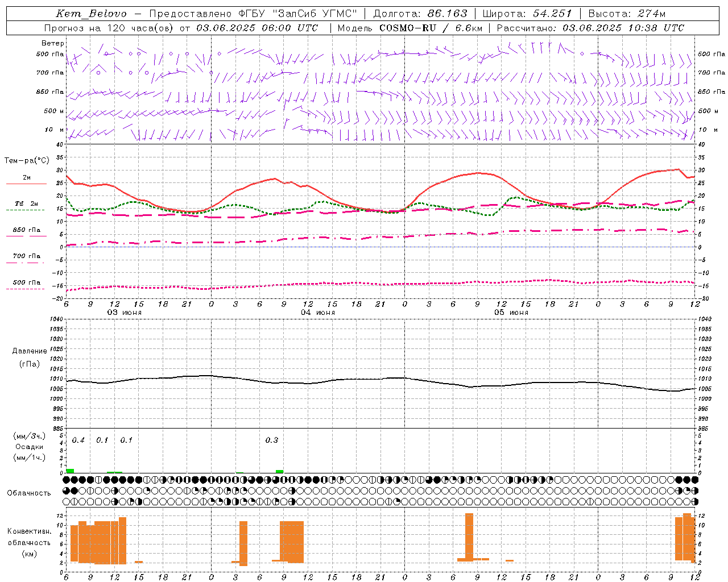This screenshot has height=582, width=728.
Task: Click the (км) unit label of convective cloudiness
Action: coord(29,554)
